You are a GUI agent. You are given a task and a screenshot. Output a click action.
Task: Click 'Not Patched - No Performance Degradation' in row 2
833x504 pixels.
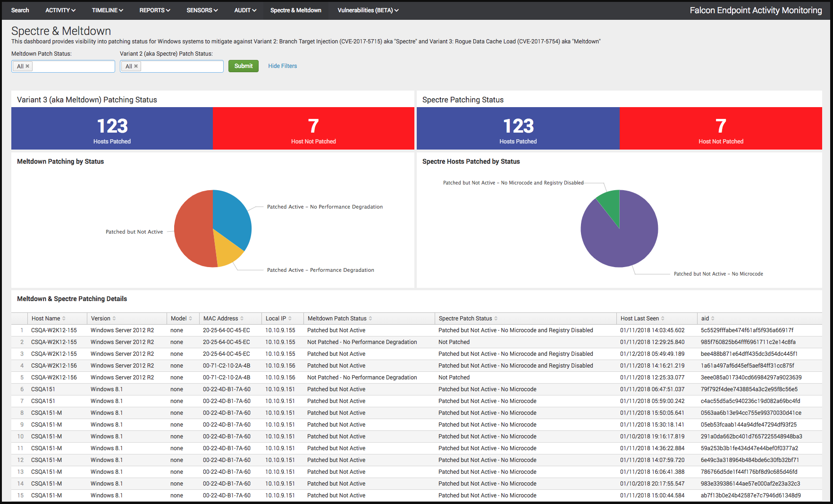pos(362,342)
